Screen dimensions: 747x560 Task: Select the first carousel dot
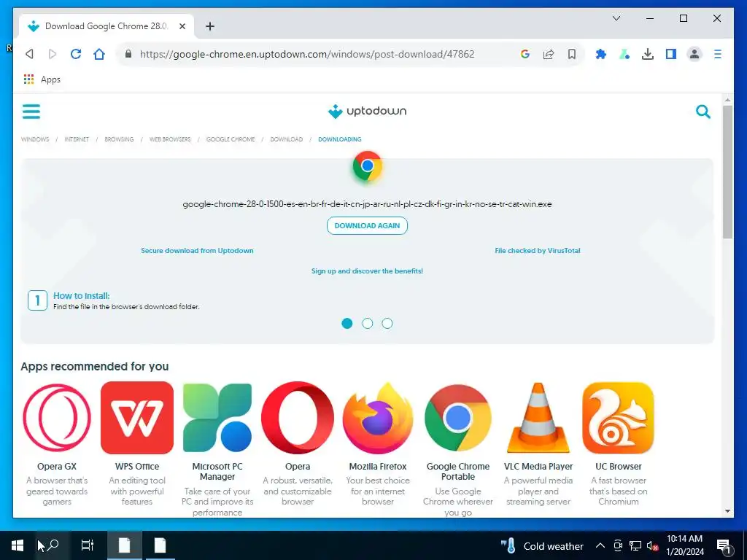tap(347, 323)
